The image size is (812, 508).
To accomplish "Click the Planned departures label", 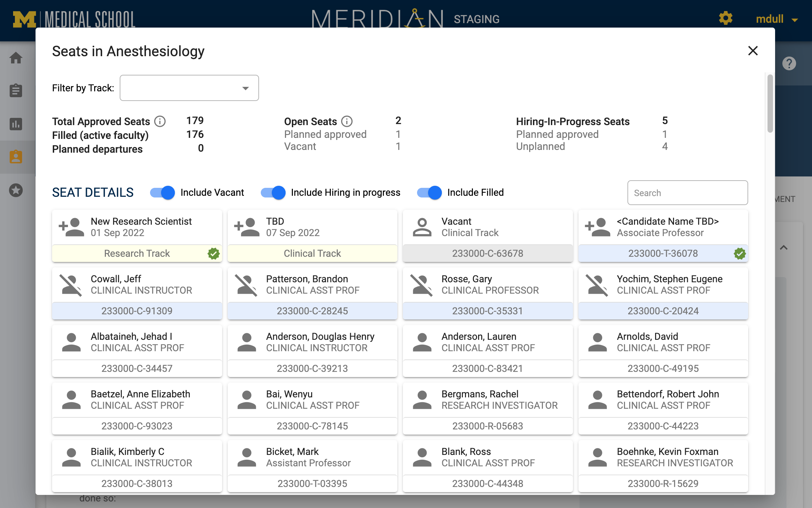I will click(97, 149).
